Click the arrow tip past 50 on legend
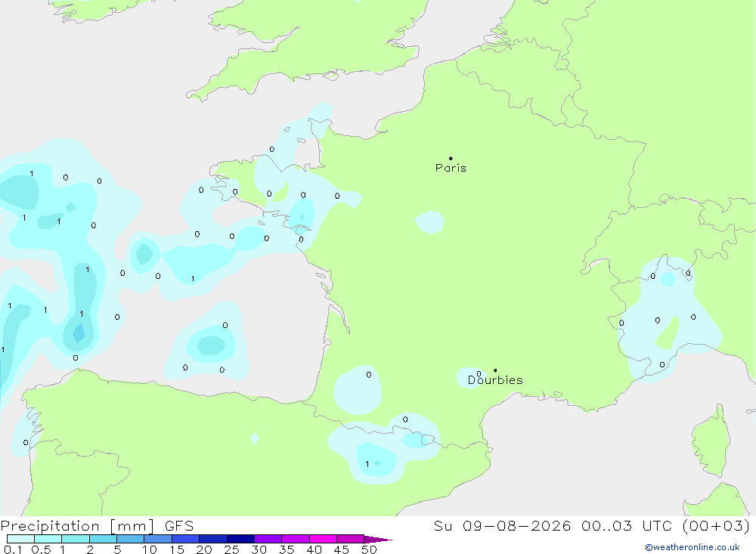 click(379, 540)
